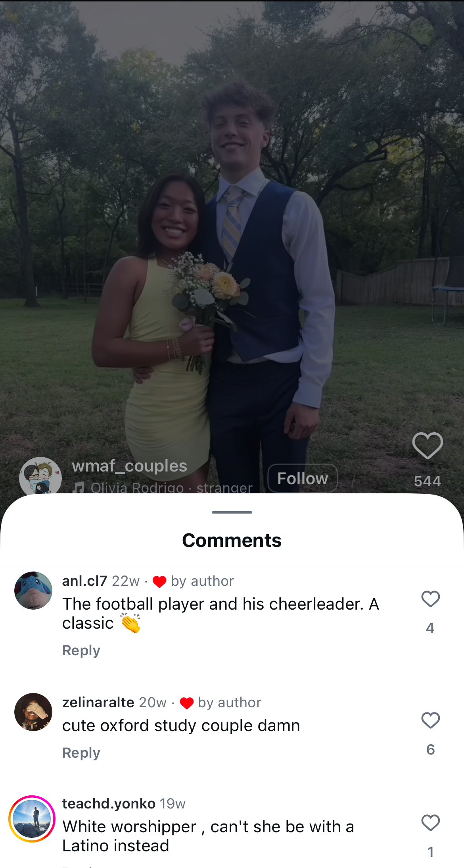464x868 pixels.
Task: Tap the music note audio icon
Action: point(79,488)
